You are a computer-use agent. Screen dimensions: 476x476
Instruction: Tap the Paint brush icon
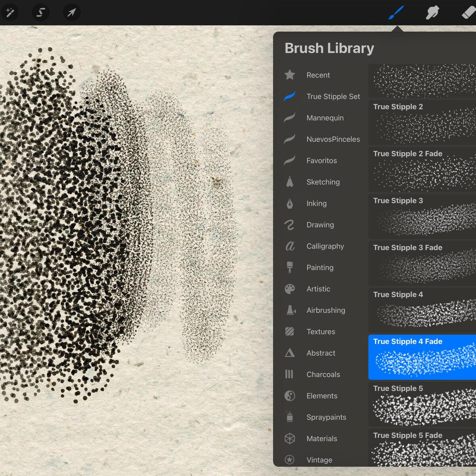coord(396,13)
